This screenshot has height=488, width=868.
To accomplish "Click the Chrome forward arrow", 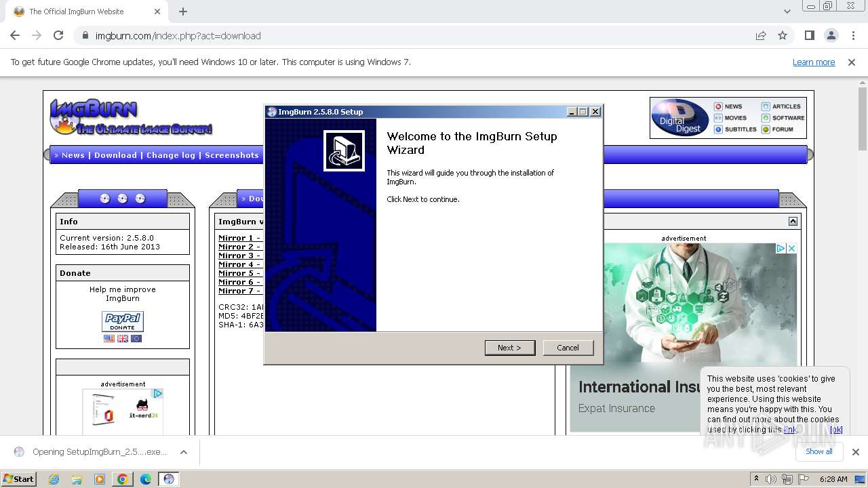I will pyautogui.click(x=37, y=36).
